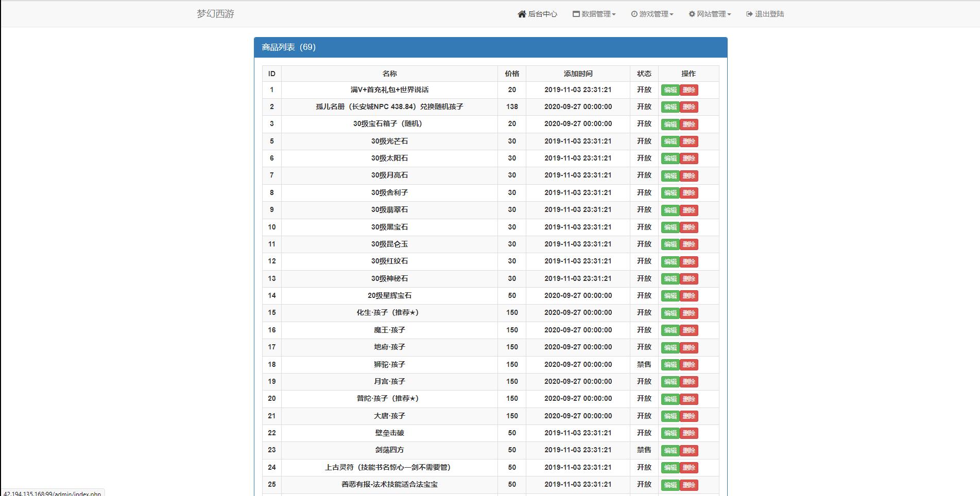The width and height of the screenshot is (980, 496).
Task: Click the home icon beside 后台中心
Action: (521, 14)
